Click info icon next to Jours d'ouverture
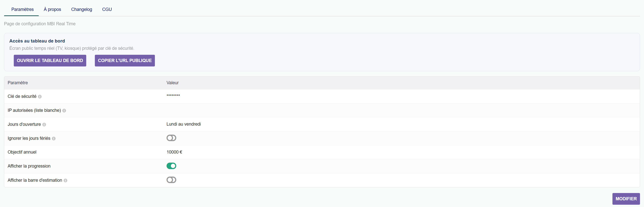Image resolution: width=644 pixels, height=207 pixels. (x=44, y=125)
